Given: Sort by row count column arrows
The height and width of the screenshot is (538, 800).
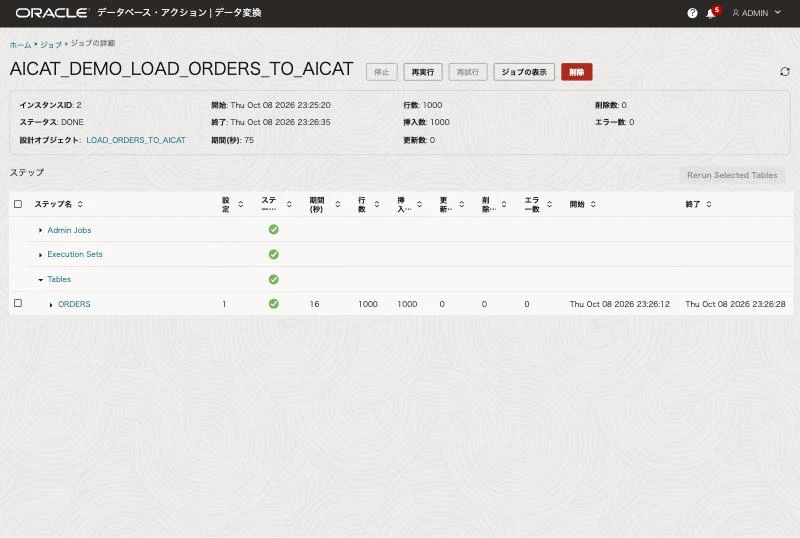Looking at the screenshot, I should click(x=377, y=204).
